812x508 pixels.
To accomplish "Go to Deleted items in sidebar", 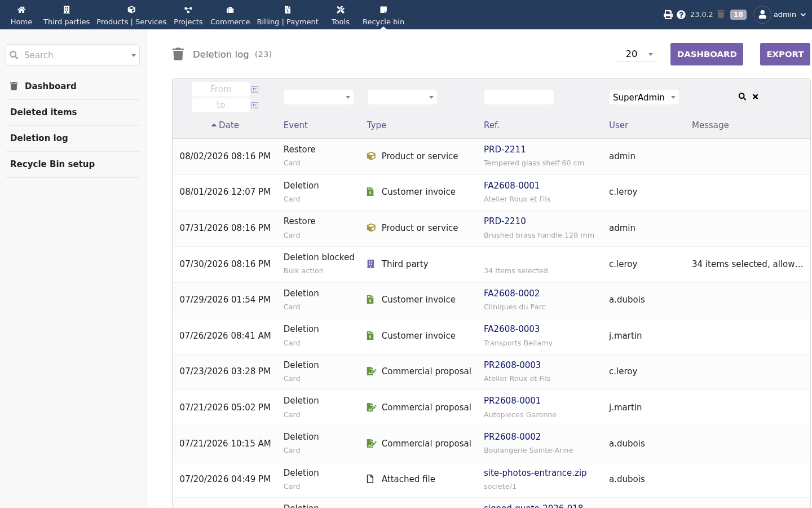I will point(43,112).
